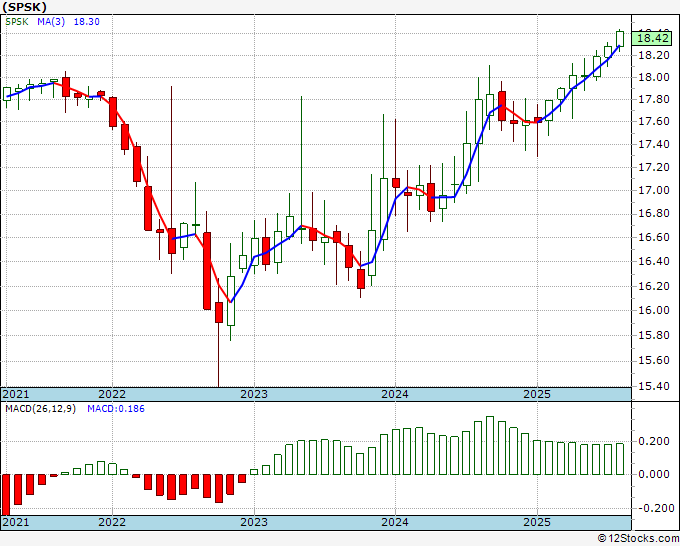
Task: Click 2021 on the price chart time axis
Action: tap(16, 394)
